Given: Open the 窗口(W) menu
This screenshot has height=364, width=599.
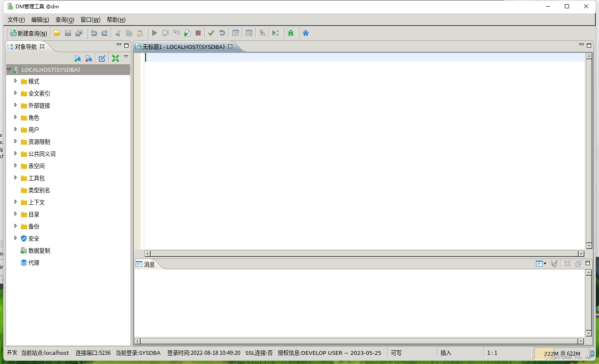Looking at the screenshot, I should coord(91,20).
